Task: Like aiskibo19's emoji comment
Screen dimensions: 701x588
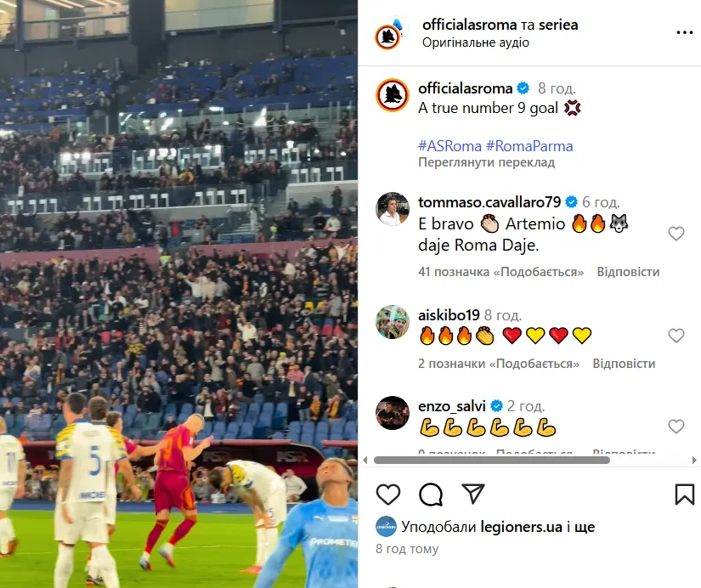Action: (x=676, y=336)
